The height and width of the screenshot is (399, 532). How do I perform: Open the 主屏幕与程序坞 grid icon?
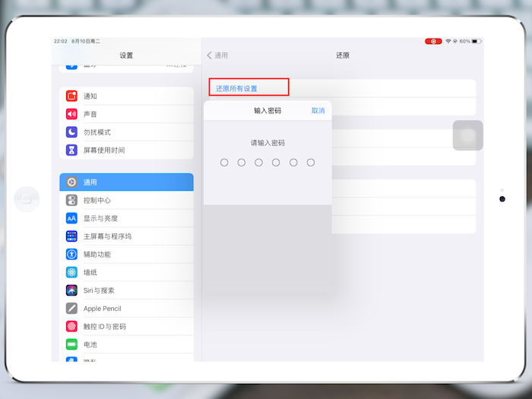pos(71,236)
